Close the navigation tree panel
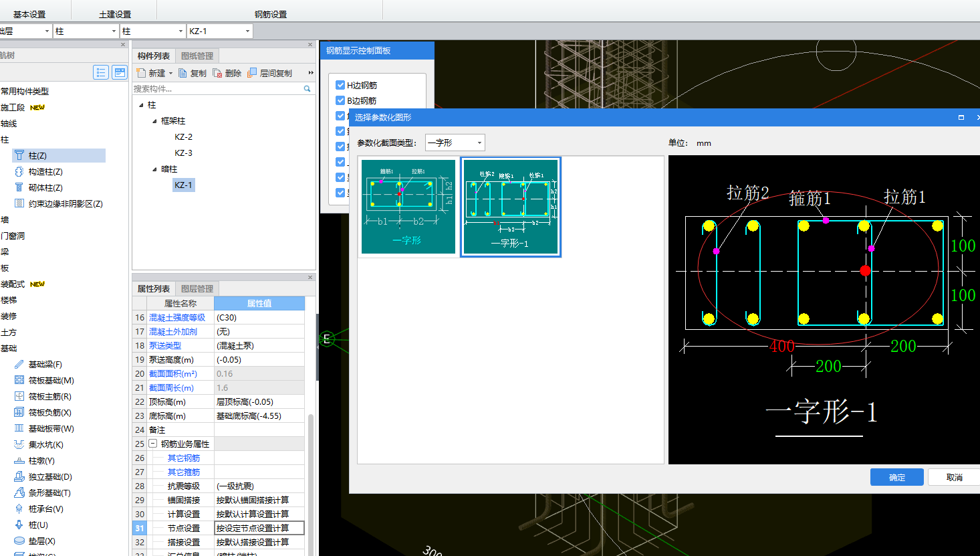The height and width of the screenshot is (556, 980). 123,45
